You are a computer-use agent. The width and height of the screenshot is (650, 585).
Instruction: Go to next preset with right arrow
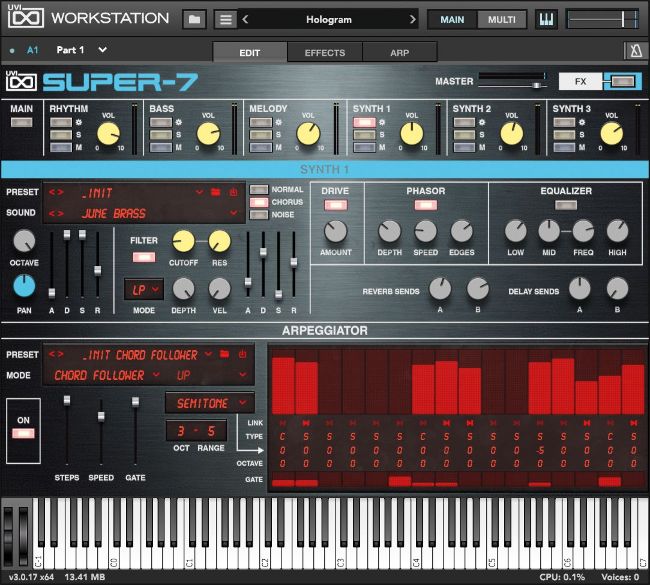tap(412, 19)
